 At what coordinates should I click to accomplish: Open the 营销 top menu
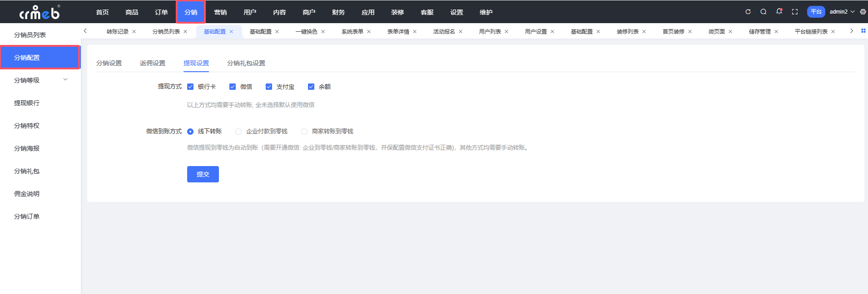coord(221,12)
